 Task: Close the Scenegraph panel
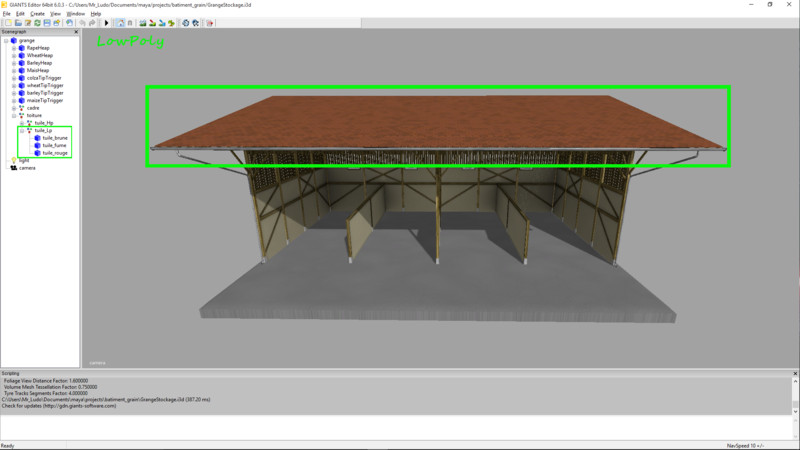[x=76, y=32]
